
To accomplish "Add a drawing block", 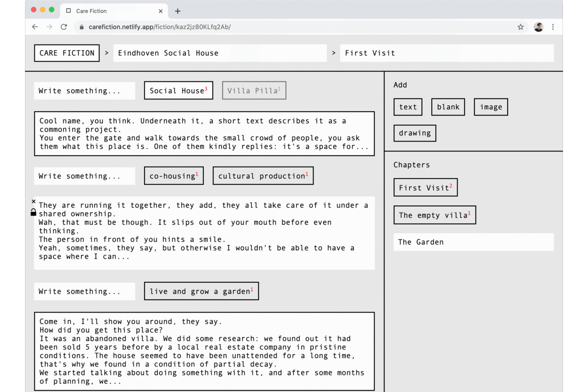I will pos(415,133).
